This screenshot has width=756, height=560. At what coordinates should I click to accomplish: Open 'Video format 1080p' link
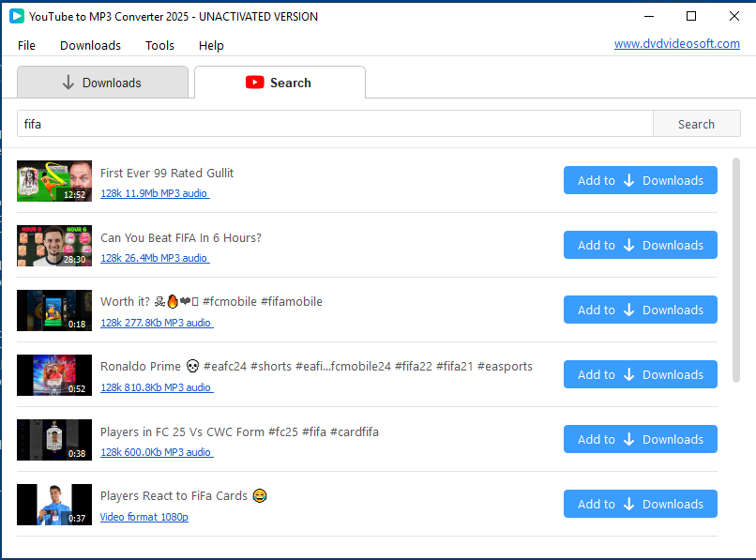tap(144, 517)
